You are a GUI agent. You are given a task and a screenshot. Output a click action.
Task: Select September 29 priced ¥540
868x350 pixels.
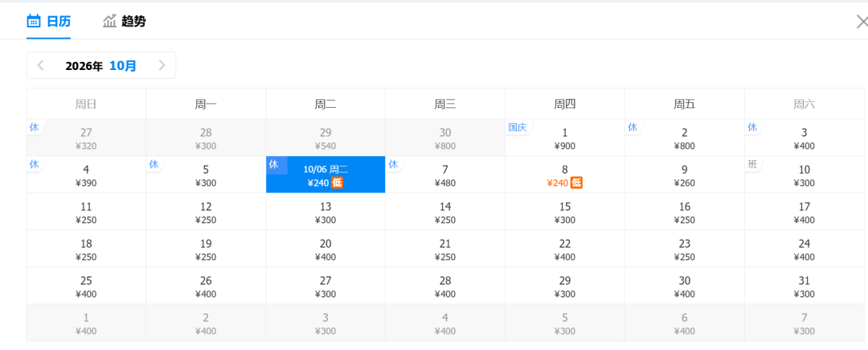[325, 138]
